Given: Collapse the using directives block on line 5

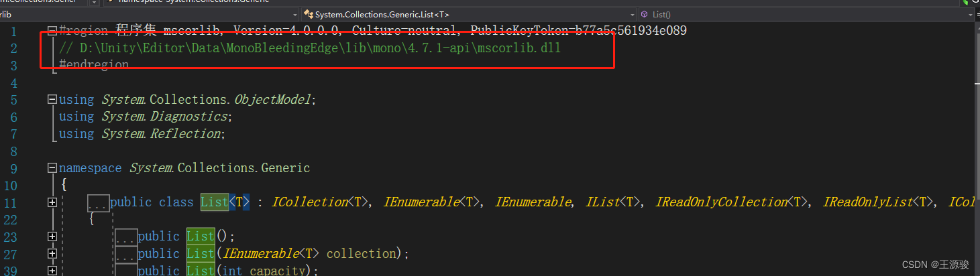Looking at the screenshot, I should (x=52, y=99).
